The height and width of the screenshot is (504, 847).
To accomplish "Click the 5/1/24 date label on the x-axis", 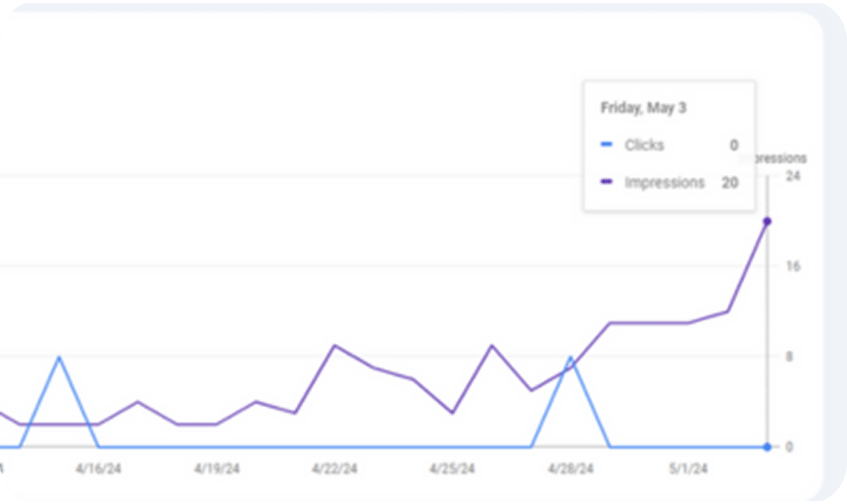I will 688,469.
